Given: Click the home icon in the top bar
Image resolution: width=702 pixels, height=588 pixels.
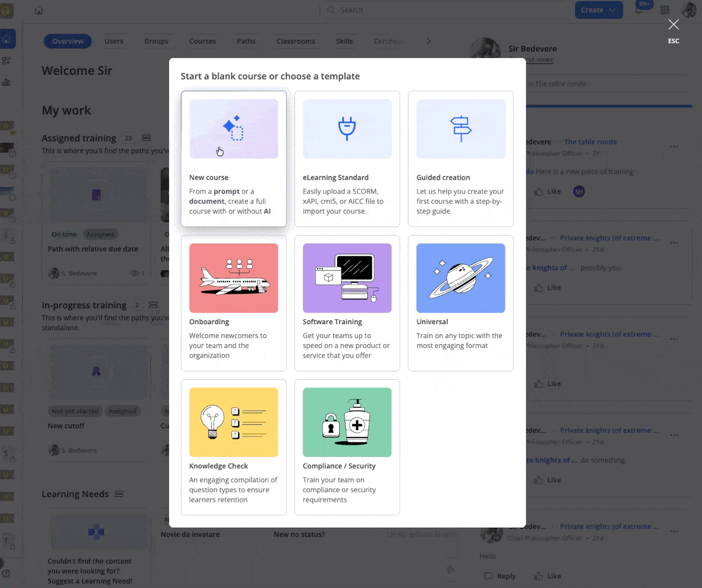Looking at the screenshot, I should (39, 10).
